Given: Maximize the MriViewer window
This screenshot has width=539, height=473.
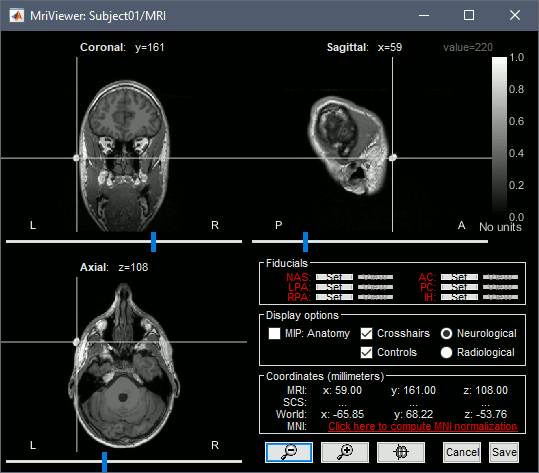Looking at the screenshot, I should click(469, 15).
